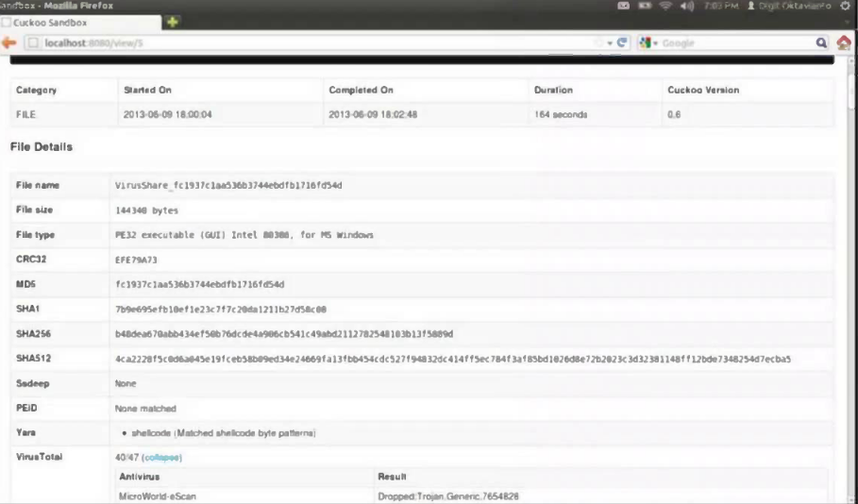Viewport: 858px width, 504px height.
Task: Go back with the browser back arrow
Action: coord(8,42)
